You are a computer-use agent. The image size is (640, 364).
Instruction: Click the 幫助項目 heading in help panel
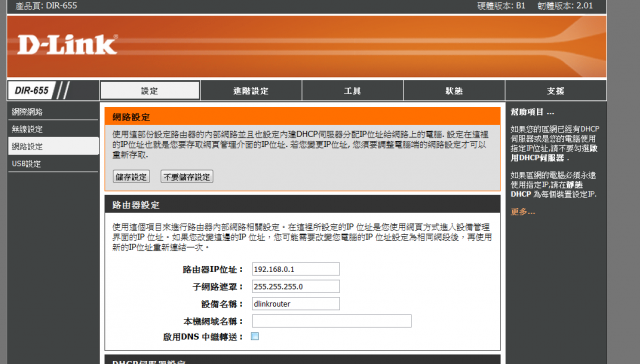pyautogui.click(x=532, y=112)
